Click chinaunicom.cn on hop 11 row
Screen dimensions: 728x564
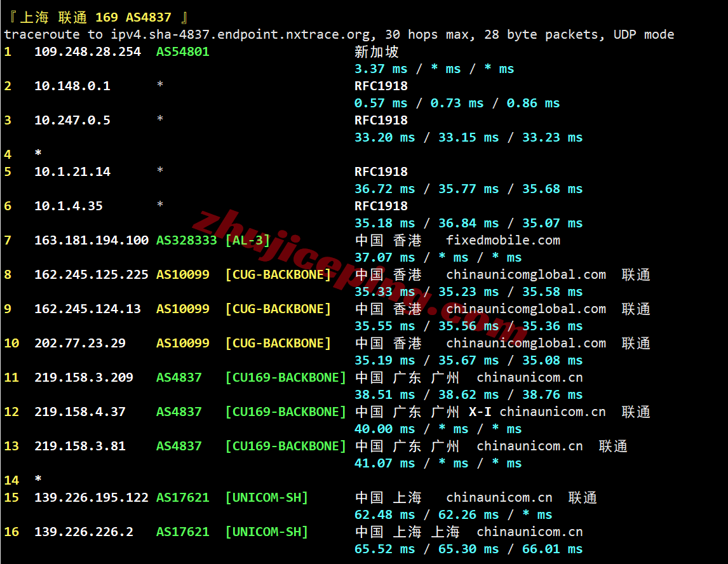[530, 377]
